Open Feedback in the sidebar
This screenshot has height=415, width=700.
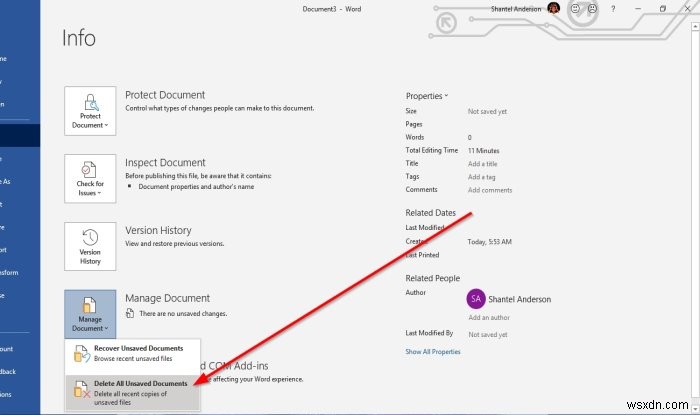click(x=18, y=371)
